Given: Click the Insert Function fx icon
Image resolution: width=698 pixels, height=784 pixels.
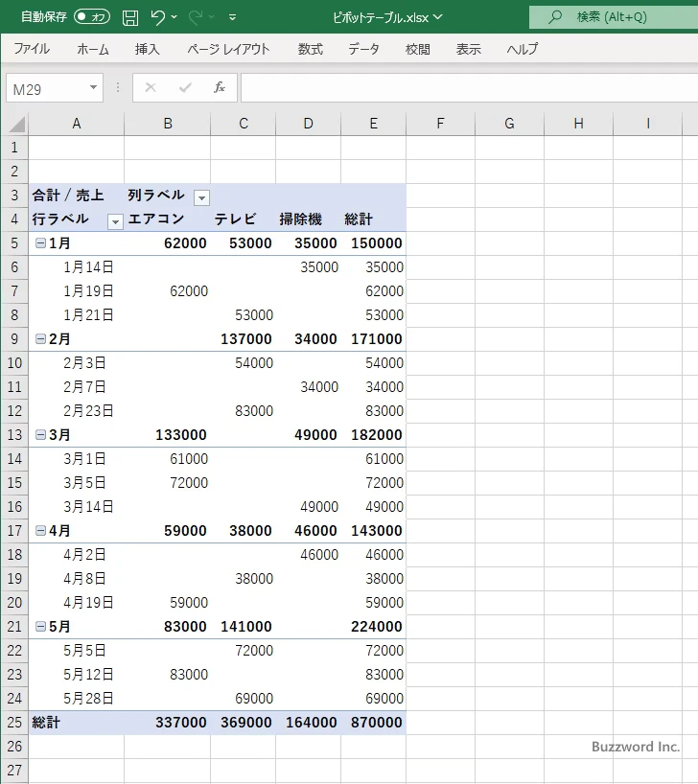Looking at the screenshot, I should pyautogui.click(x=220, y=88).
